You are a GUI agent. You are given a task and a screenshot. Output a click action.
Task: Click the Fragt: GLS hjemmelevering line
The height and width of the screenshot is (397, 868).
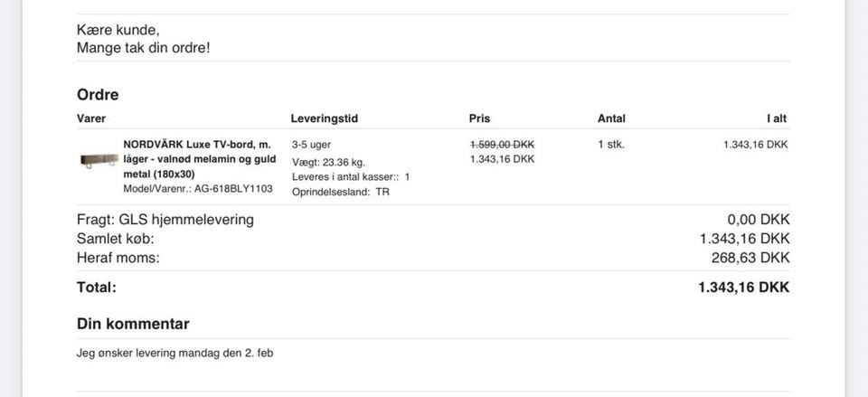pos(165,220)
